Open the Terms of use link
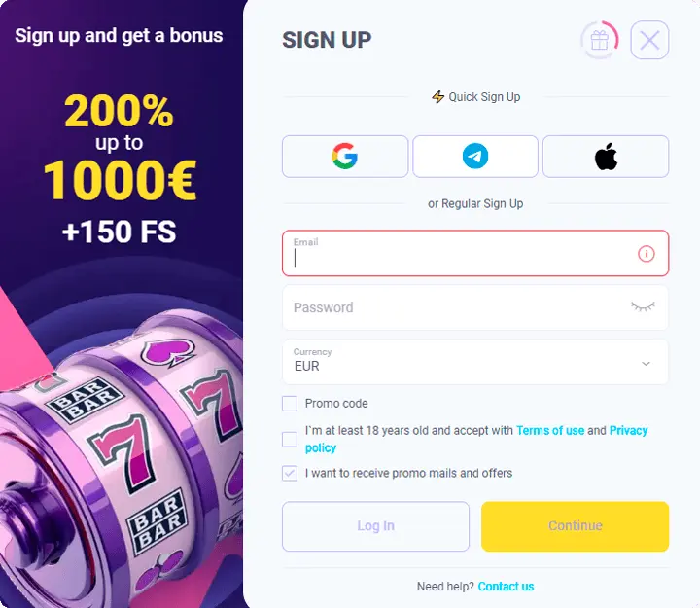The image size is (700, 608). pos(550,431)
